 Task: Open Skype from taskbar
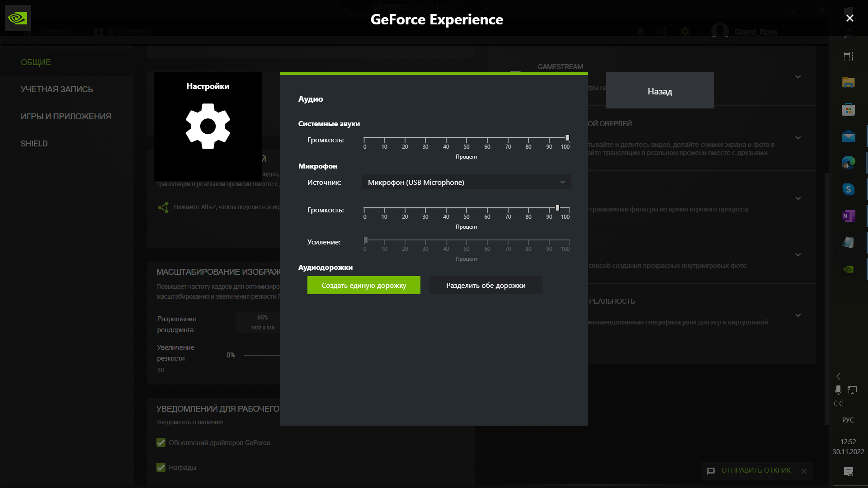[849, 189]
